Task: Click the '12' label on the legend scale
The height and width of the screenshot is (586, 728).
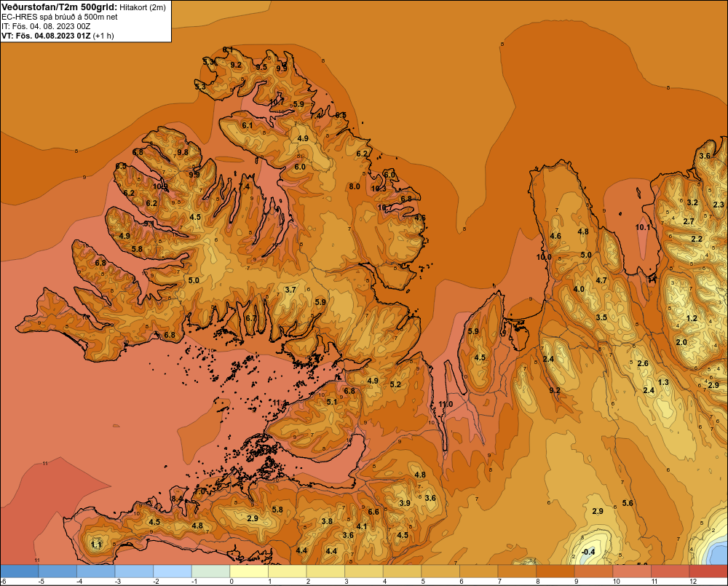Action: [693, 582]
